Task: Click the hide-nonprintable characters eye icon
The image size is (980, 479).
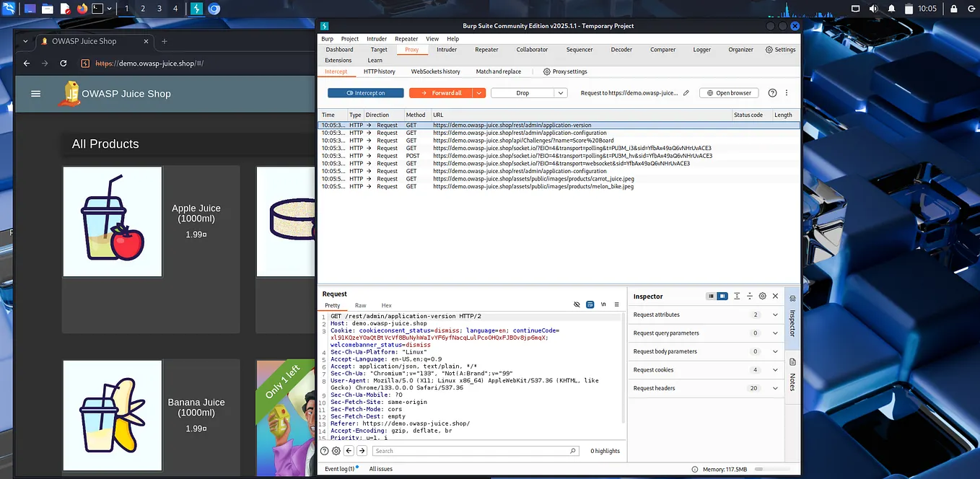Action: pyautogui.click(x=577, y=304)
